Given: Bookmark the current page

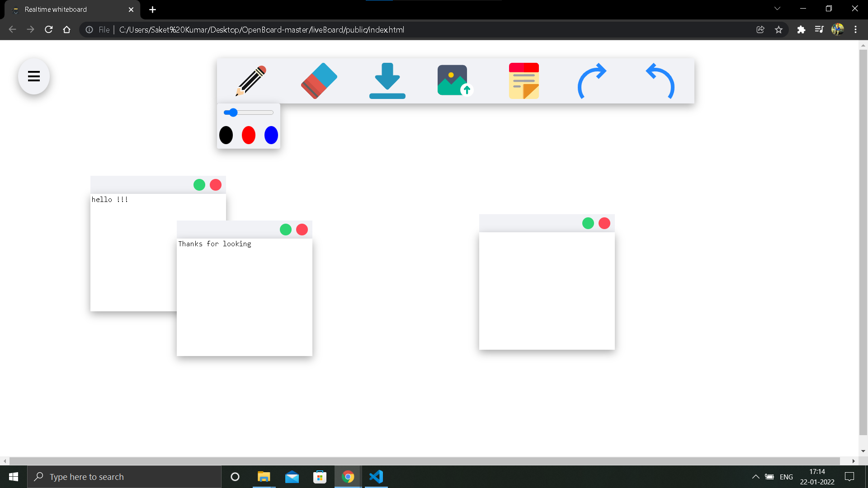Looking at the screenshot, I should [x=779, y=29].
